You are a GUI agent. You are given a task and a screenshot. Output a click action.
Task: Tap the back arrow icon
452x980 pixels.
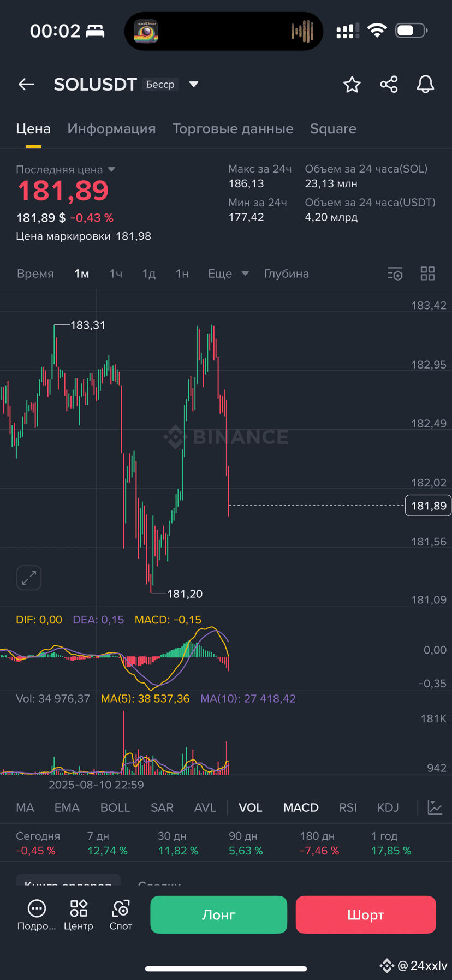tap(26, 84)
